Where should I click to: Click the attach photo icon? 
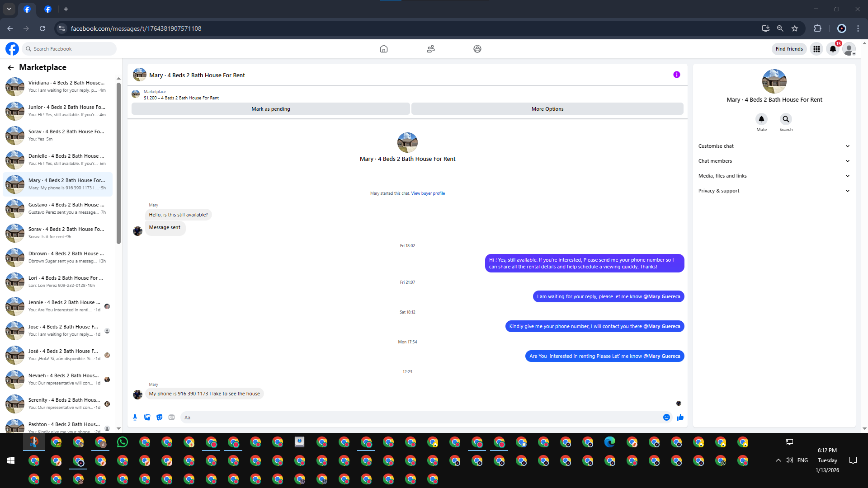coord(147,418)
